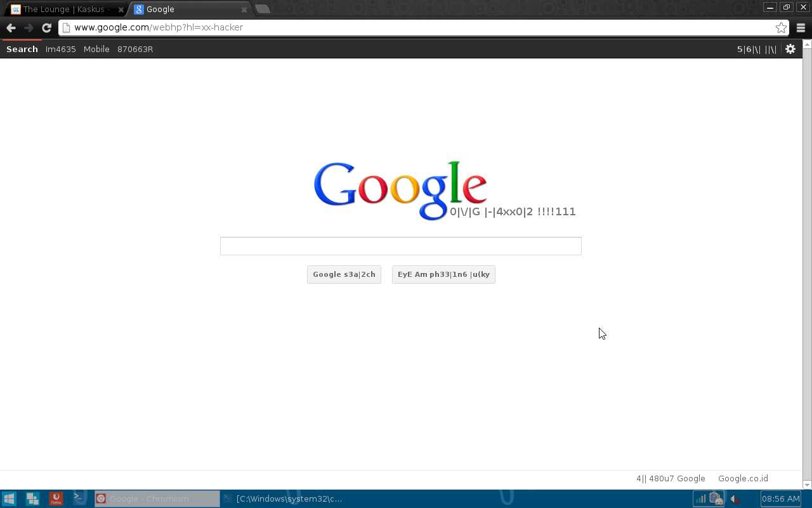Click the page scrollbar up arrow
The width and height of the screenshot is (812, 508).
[x=807, y=44]
